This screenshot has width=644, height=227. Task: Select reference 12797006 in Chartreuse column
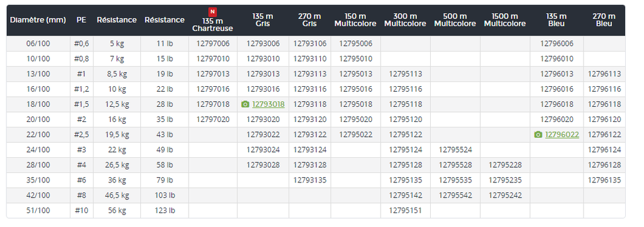click(213, 43)
